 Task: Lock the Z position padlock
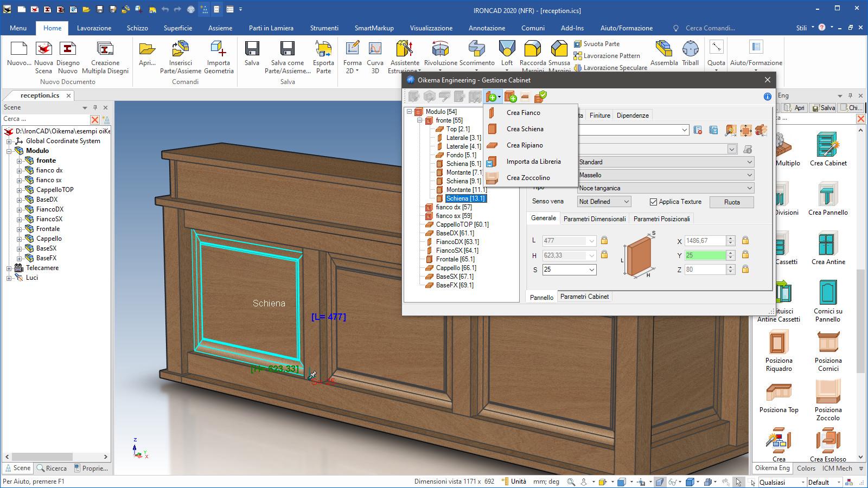[745, 269]
